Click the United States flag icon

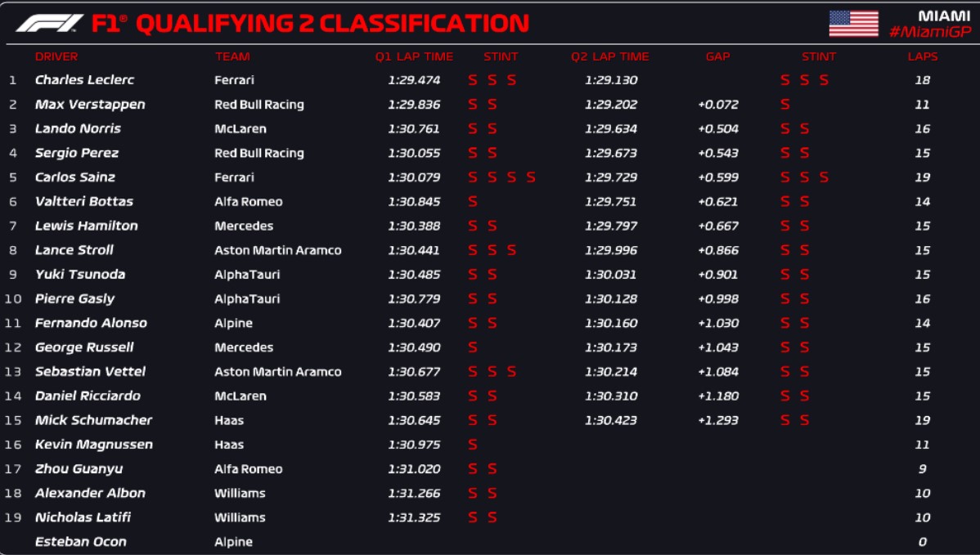pyautogui.click(x=853, y=24)
